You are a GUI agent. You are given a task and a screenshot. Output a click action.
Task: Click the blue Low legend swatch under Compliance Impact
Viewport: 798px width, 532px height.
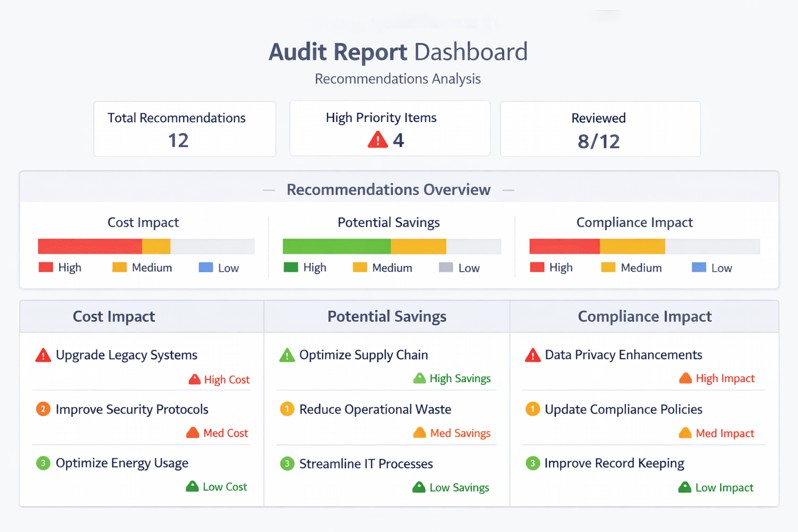tap(699, 268)
